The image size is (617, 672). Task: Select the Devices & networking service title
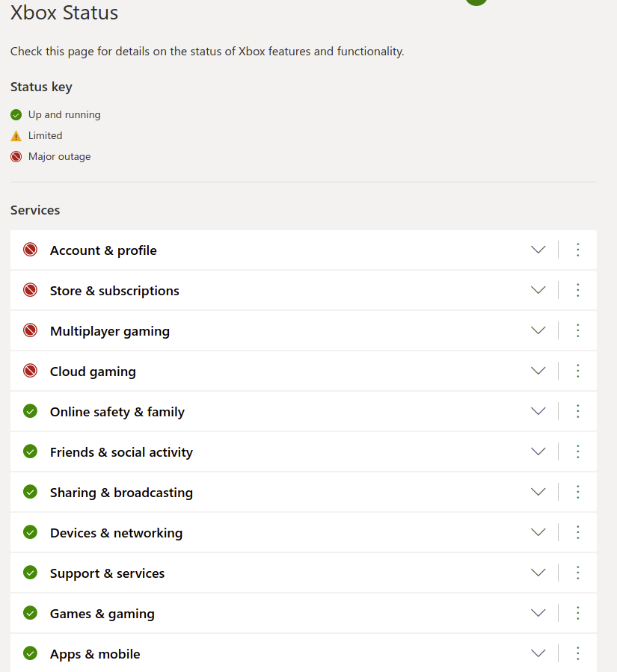point(116,533)
